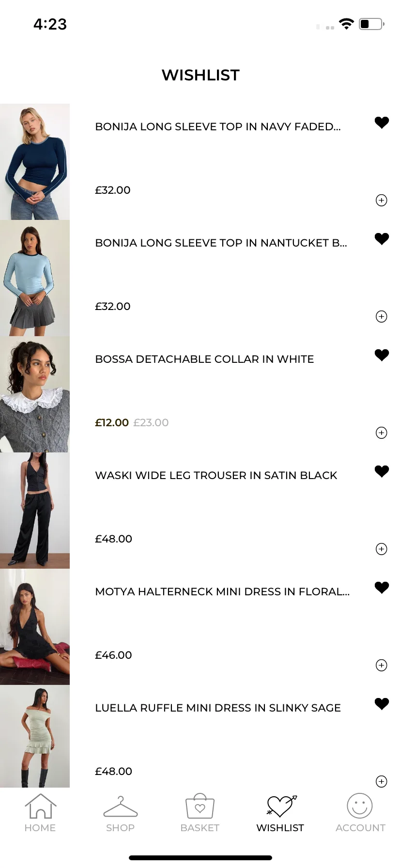Unheart the Waski Wide Leg Trouser
Image resolution: width=401 pixels, height=868 pixels.
click(x=382, y=471)
